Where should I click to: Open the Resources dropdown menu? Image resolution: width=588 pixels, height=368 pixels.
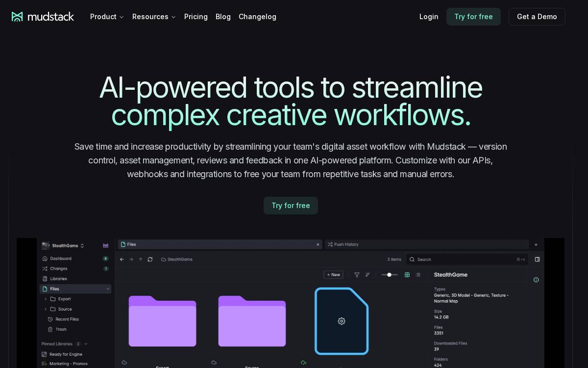pyautogui.click(x=154, y=17)
